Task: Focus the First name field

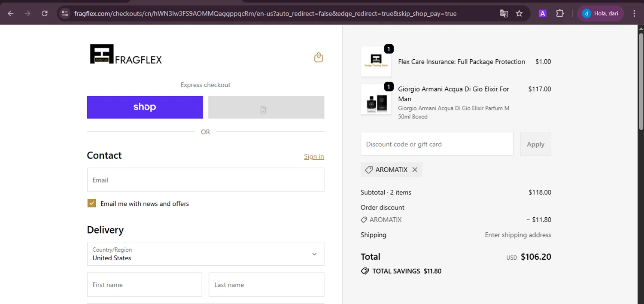Action: (x=144, y=285)
